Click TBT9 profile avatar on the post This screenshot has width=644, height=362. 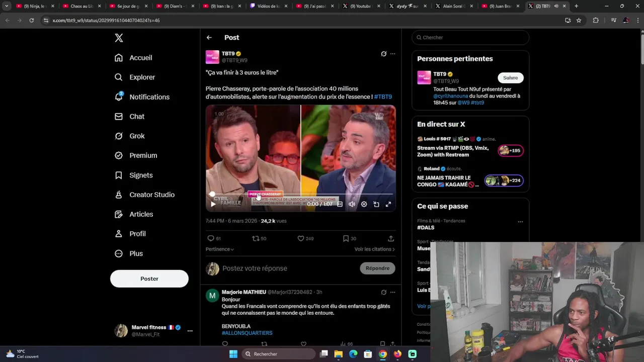(x=212, y=57)
